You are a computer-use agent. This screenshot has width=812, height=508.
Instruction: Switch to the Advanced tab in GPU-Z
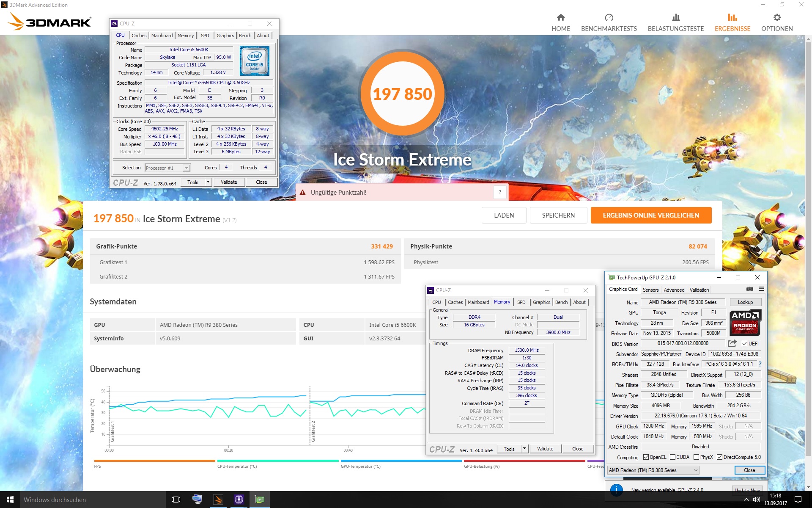674,290
